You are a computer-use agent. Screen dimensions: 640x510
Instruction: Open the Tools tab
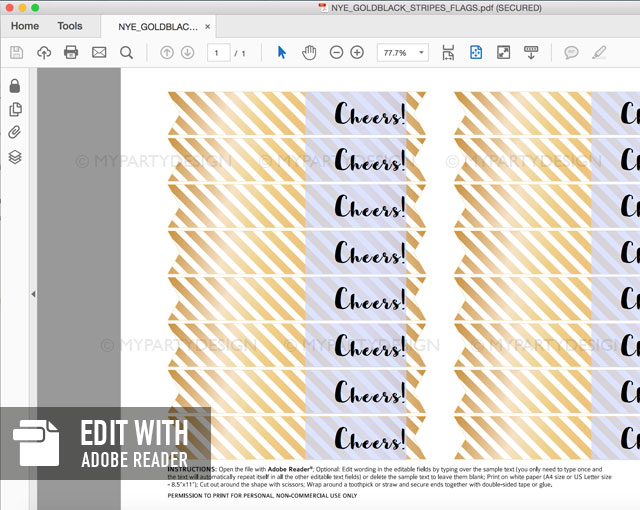point(70,26)
